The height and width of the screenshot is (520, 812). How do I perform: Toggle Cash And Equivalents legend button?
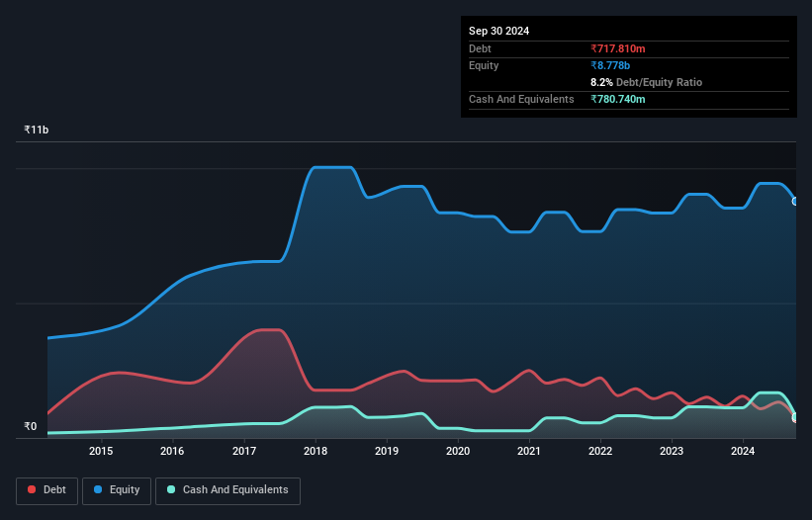(x=227, y=490)
